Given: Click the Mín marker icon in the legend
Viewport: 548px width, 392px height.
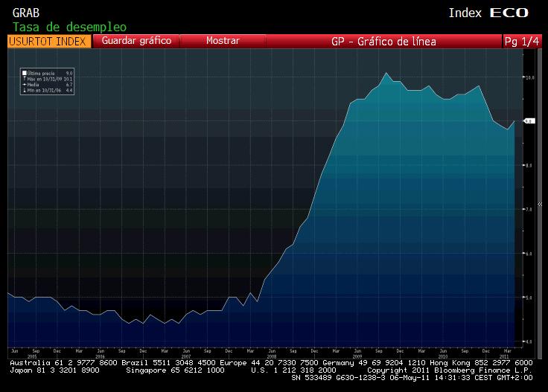Looking at the screenshot, I should [x=25, y=90].
